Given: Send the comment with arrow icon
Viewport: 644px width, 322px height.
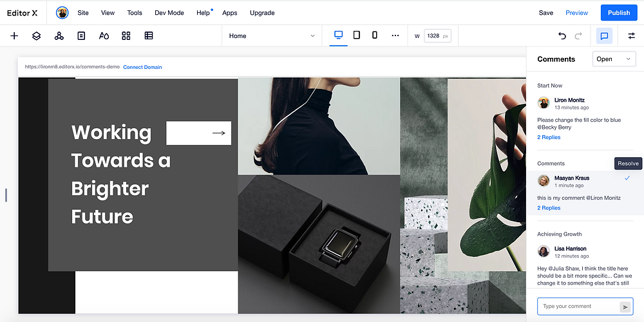Looking at the screenshot, I should click(x=625, y=307).
